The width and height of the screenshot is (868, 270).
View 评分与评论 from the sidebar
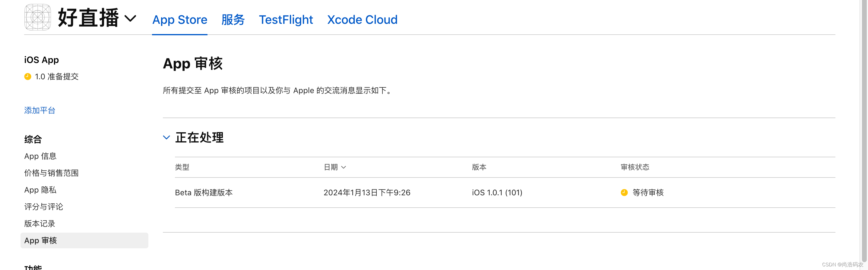coord(43,207)
